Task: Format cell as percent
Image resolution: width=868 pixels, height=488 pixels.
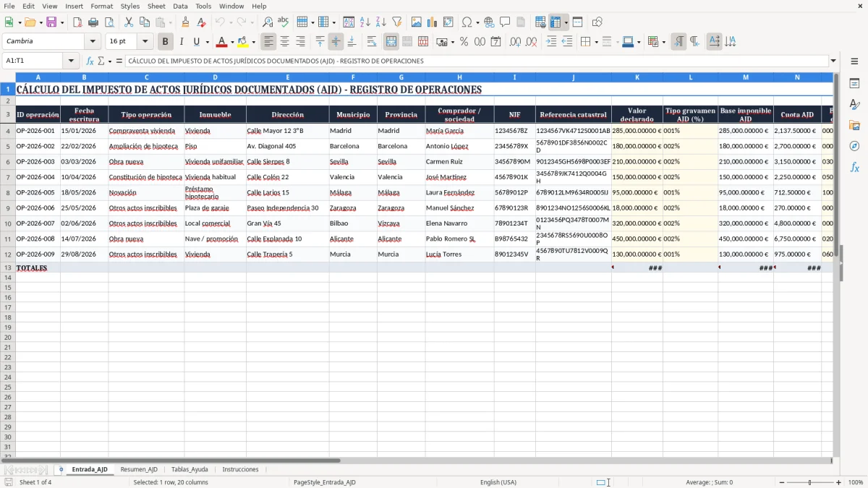Action: (464, 42)
